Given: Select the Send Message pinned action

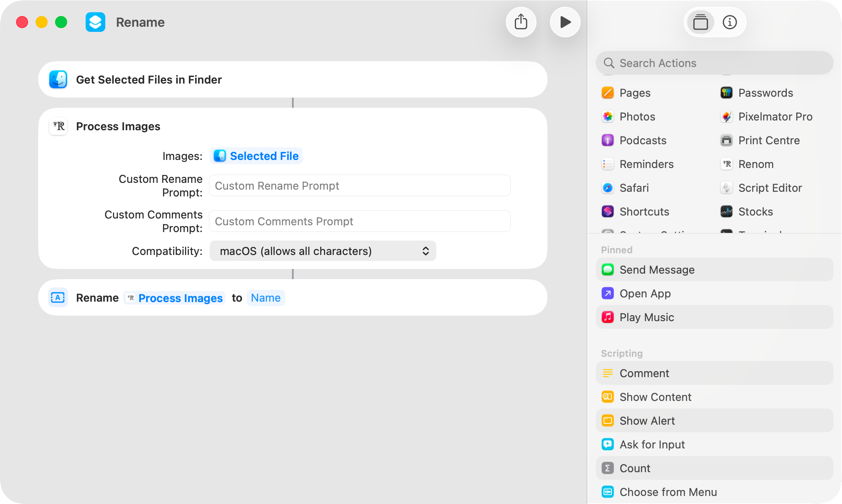Looking at the screenshot, I should pos(657,269).
